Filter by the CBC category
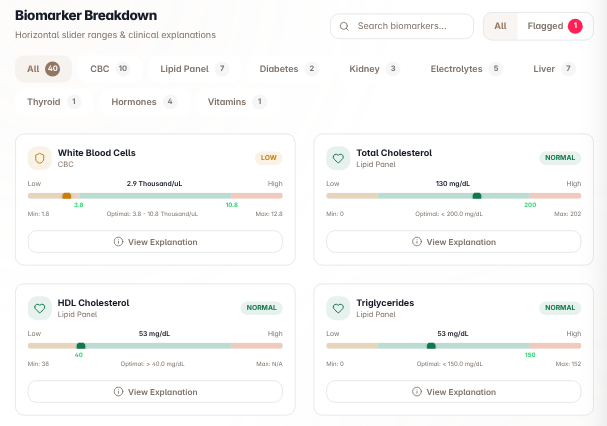The width and height of the screenshot is (607, 426). pyautogui.click(x=110, y=69)
